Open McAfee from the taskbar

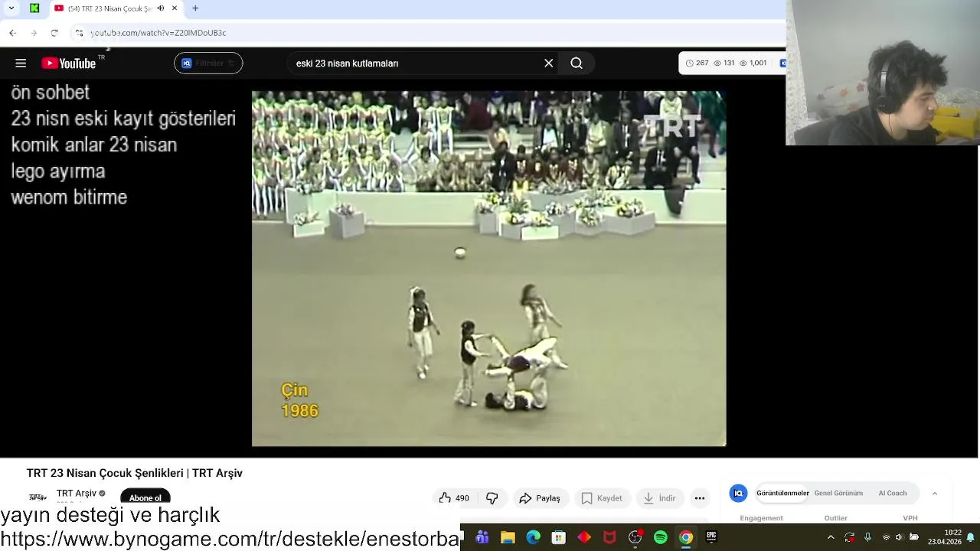tap(609, 538)
